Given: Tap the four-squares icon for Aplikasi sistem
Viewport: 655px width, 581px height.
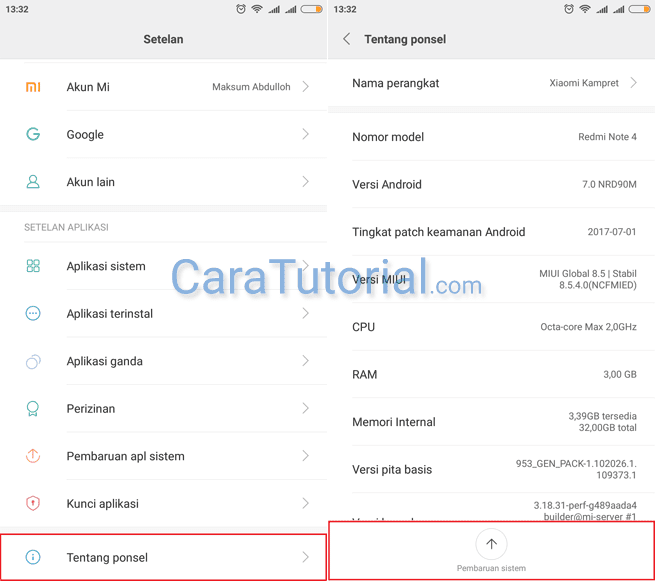Looking at the screenshot, I should pos(33,266).
